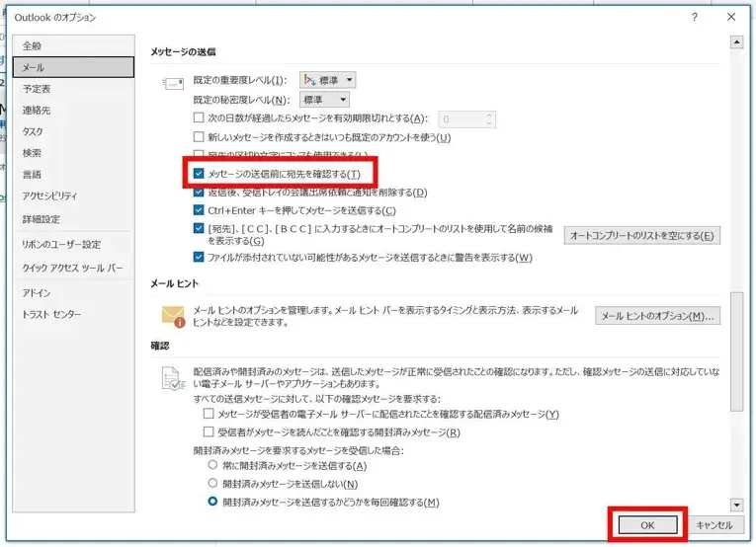The width and height of the screenshot is (756, 547).
Task: Increase expiry days with spinner up arrow
Action: tap(489, 116)
